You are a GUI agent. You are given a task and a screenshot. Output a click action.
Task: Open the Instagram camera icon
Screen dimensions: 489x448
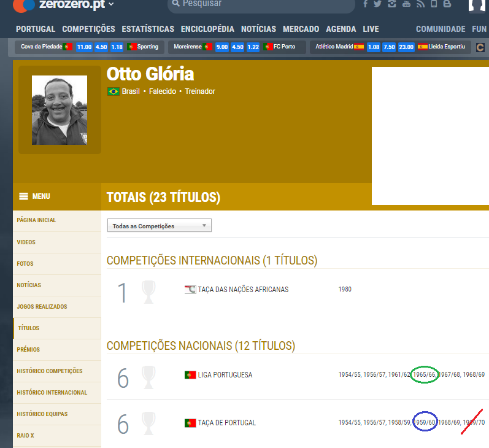[x=391, y=4]
